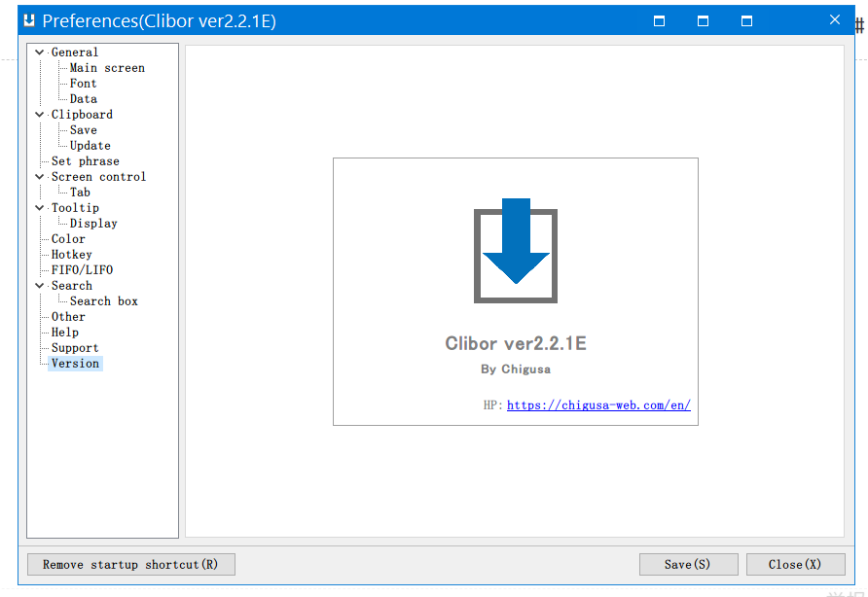Collapse the Clipboard tree node
The image size is (868, 597).
40,115
